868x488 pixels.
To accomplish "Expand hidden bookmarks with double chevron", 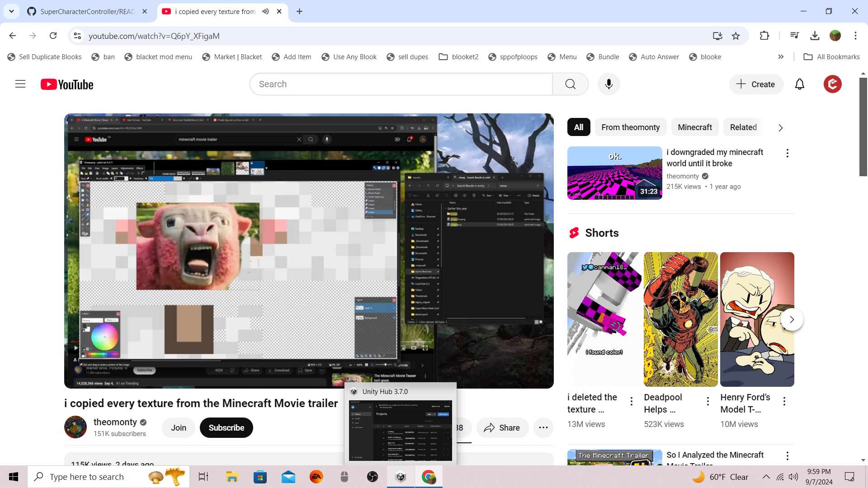I will coord(781,57).
